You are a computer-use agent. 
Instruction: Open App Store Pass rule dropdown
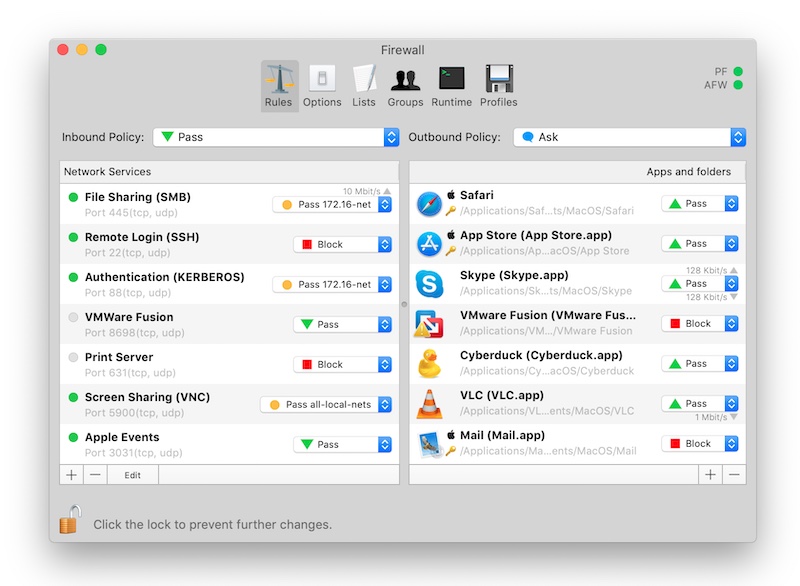point(700,244)
